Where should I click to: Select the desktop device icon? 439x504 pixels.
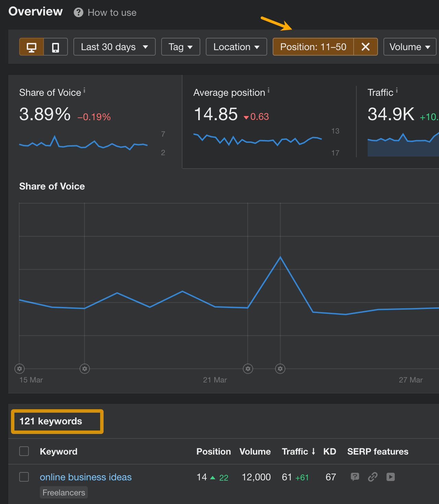click(x=32, y=47)
